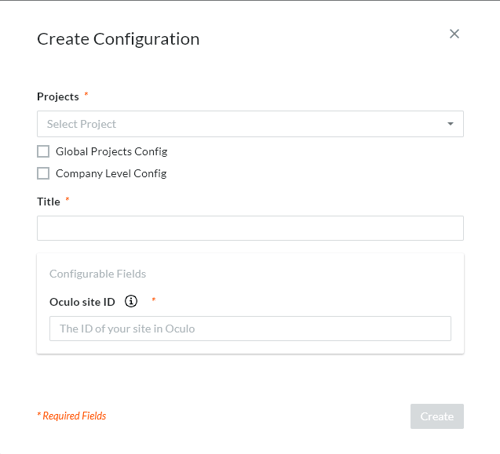Close the Create Configuration dialog
This screenshot has width=500, height=454.
point(454,34)
